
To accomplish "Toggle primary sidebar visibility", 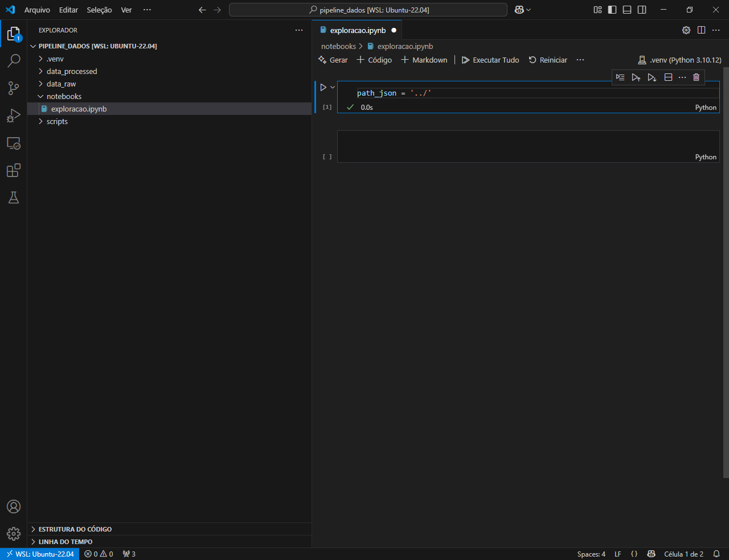I will [x=612, y=10].
